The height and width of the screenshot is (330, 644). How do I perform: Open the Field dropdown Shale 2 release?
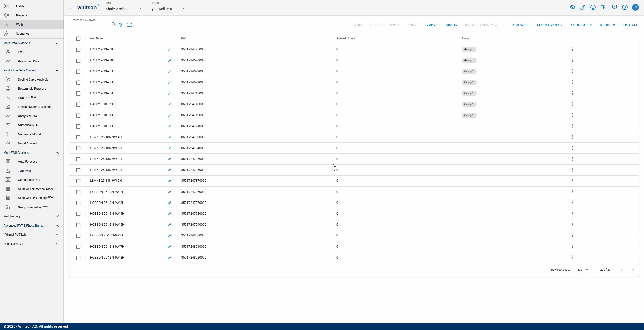(124, 9)
